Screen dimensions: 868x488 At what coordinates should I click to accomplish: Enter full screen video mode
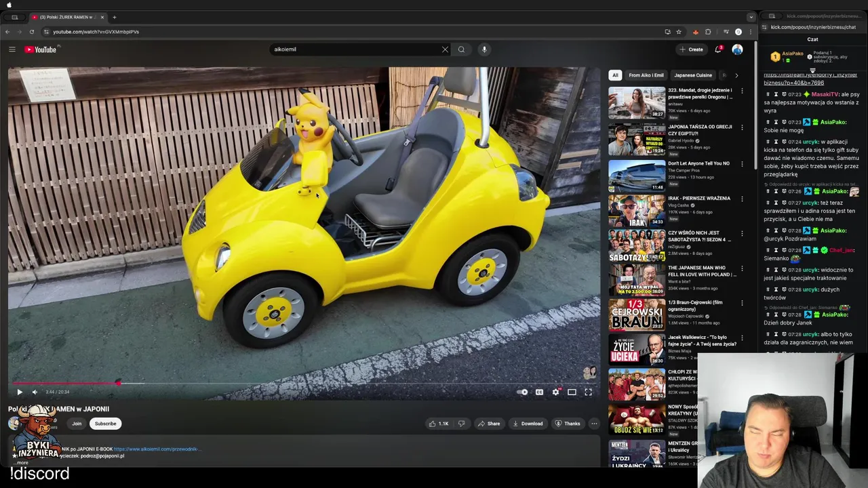coord(588,392)
